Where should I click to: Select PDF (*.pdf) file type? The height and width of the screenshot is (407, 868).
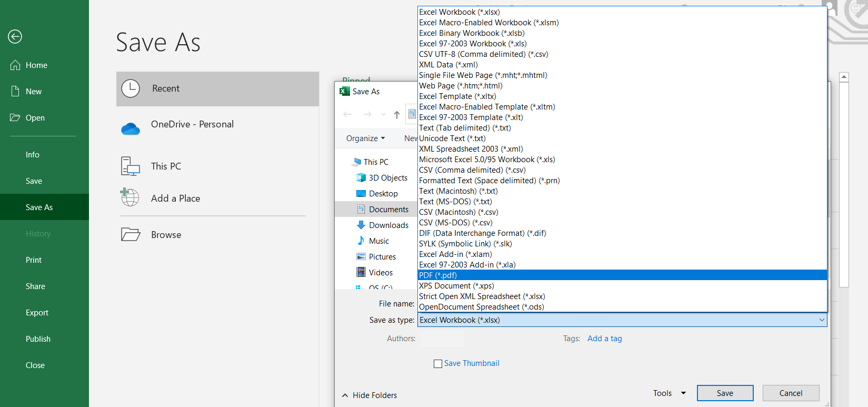pos(622,275)
